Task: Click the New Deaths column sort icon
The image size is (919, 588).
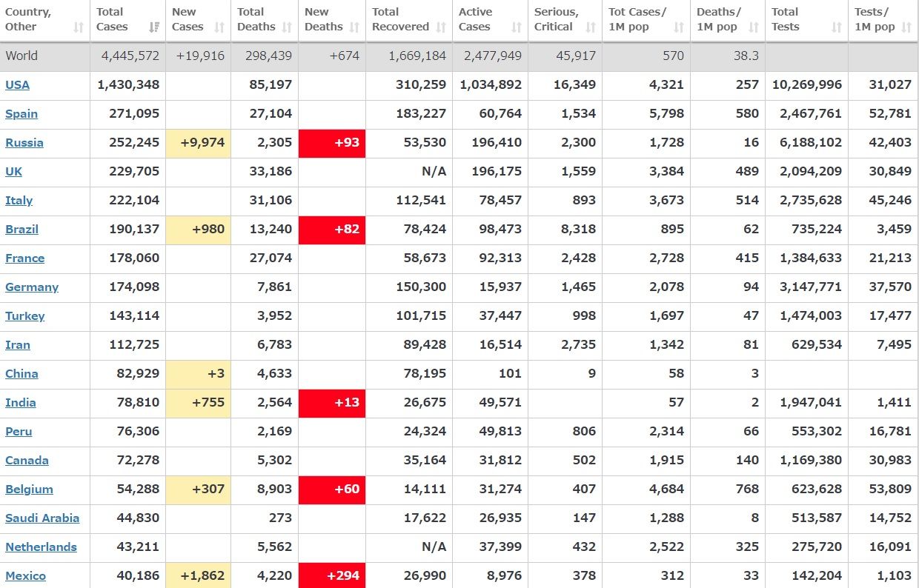Action: click(x=354, y=27)
